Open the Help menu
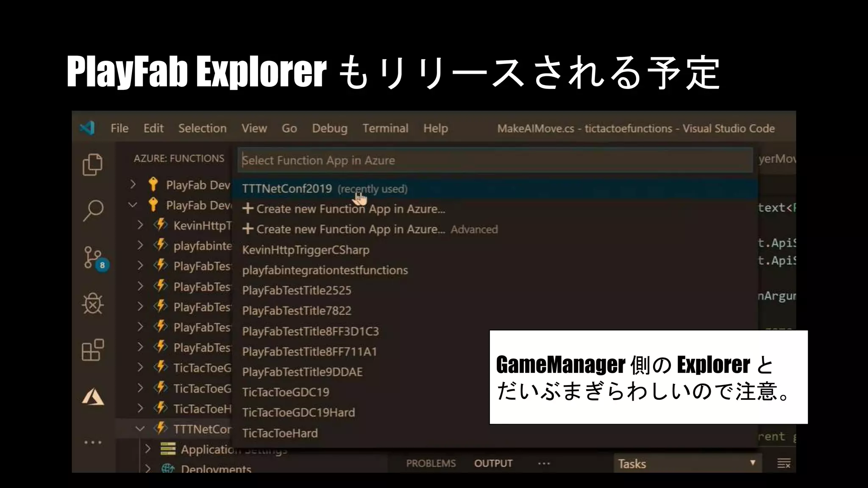Screen dimensions: 868x488 (x=436, y=128)
